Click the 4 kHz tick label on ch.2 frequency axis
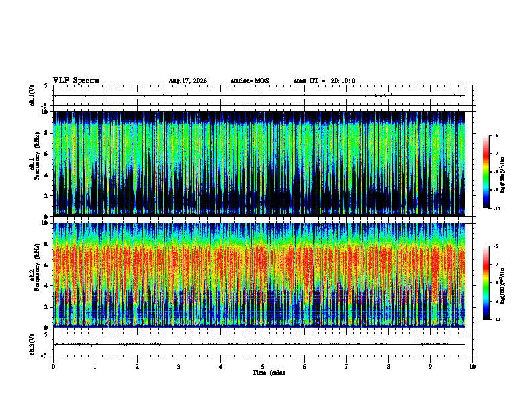 tap(48, 286)
